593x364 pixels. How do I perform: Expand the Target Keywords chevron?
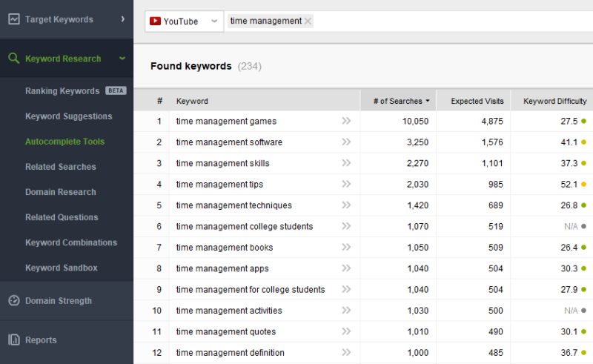pos(123,19)
